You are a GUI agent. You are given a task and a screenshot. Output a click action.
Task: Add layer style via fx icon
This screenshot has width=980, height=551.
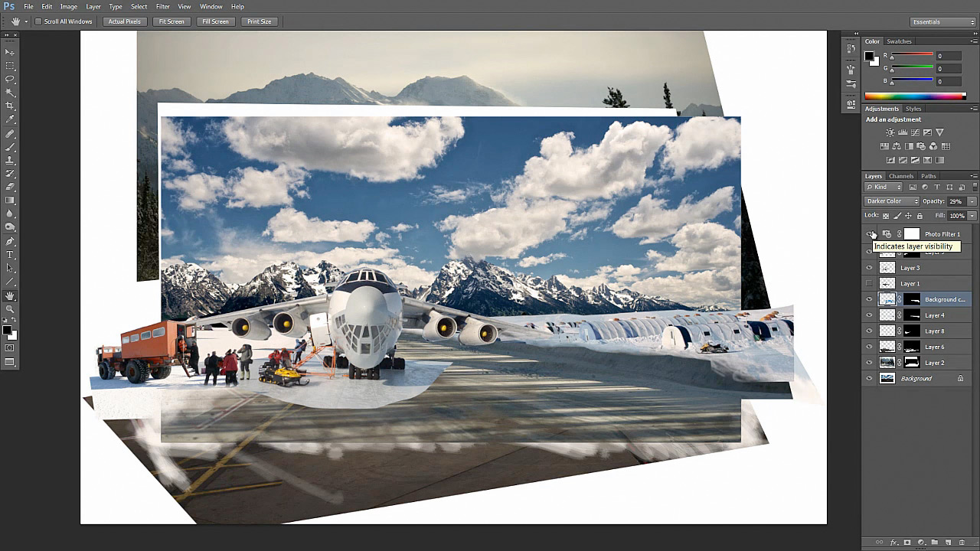(x=893, y=542)
